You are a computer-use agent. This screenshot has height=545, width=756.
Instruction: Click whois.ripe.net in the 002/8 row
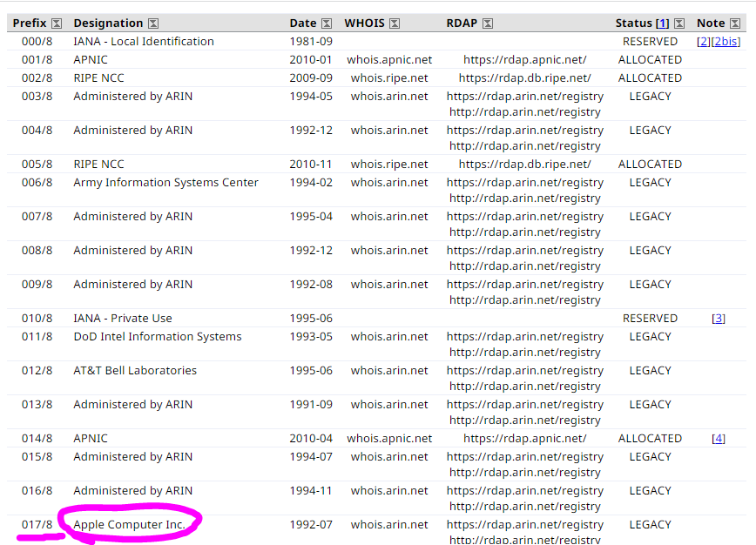(x=389, y=78)
